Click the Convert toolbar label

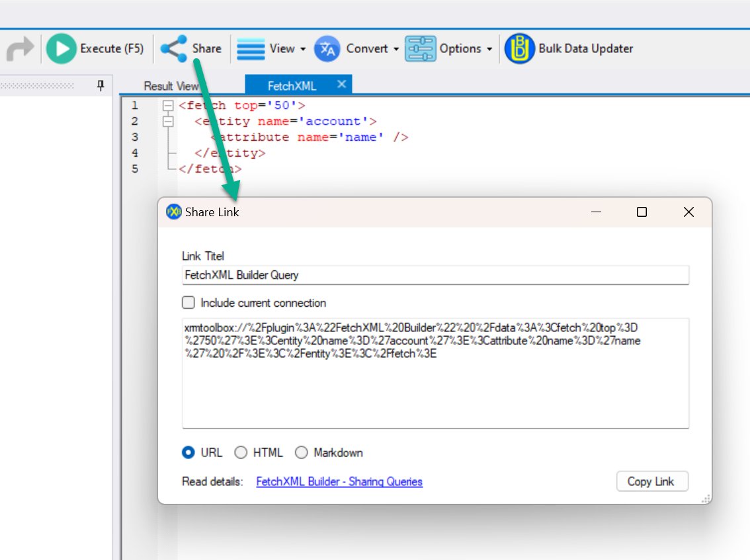pos(367,49)
